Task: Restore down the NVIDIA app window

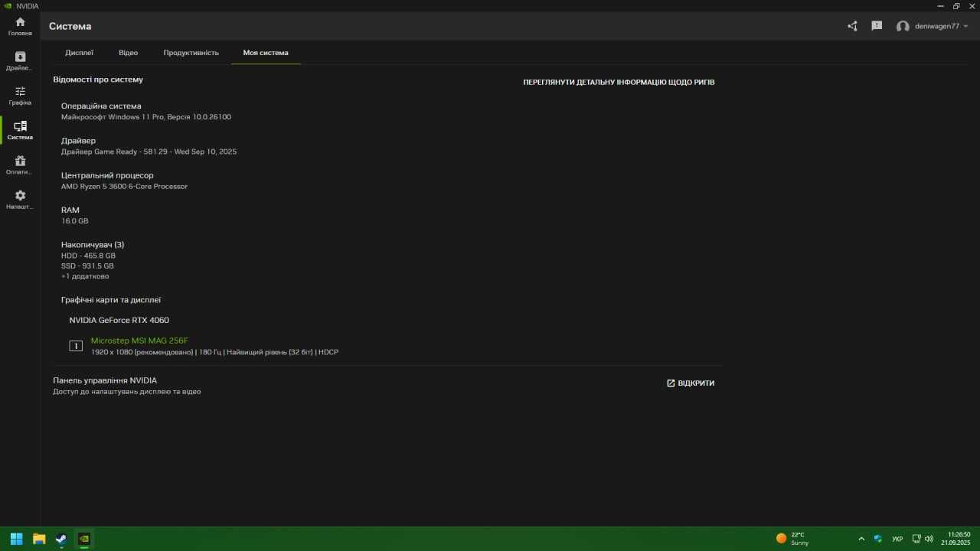Action: 956,5
